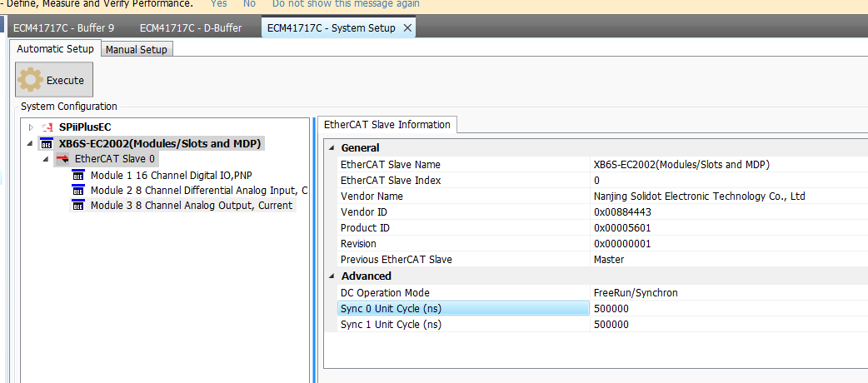868x383 pixels.
Task: Edit the Sync 0 Unit Cycle value
Action: [x=725, y=308]
